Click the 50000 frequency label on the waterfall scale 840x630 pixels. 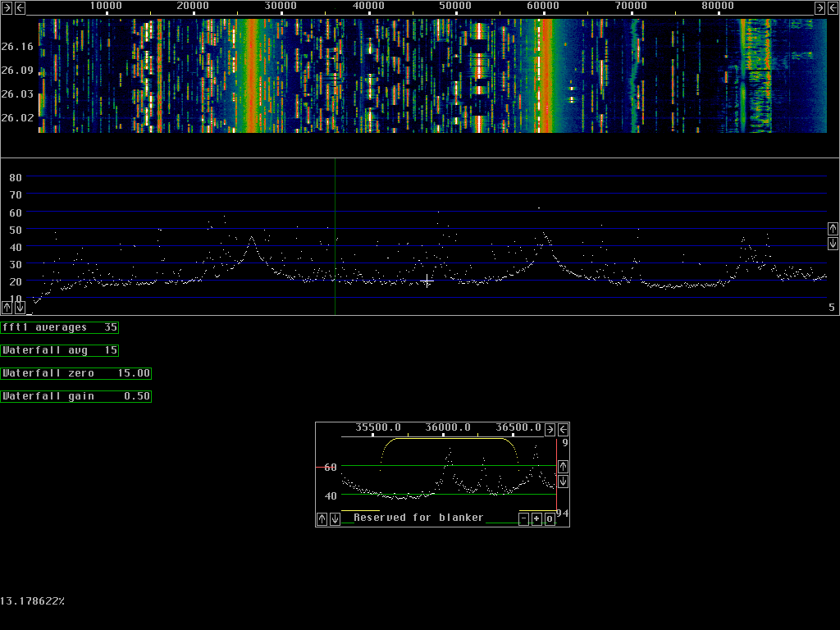point(455,6)
